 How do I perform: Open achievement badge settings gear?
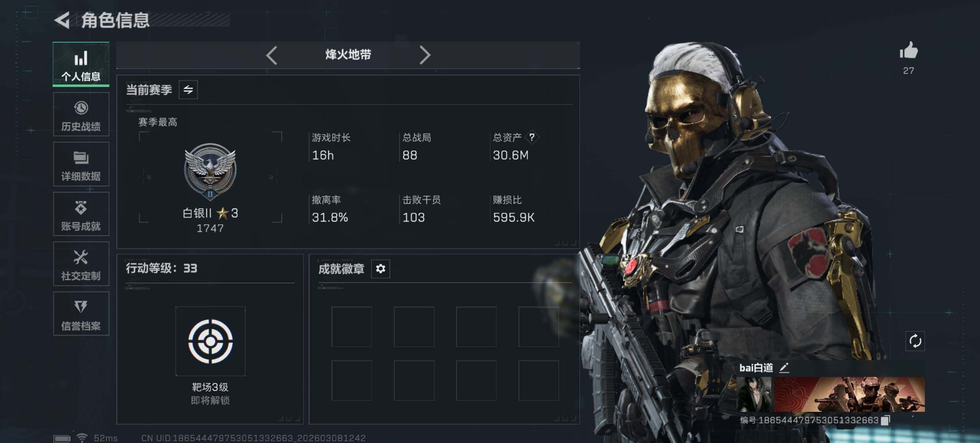coord(380,269)
